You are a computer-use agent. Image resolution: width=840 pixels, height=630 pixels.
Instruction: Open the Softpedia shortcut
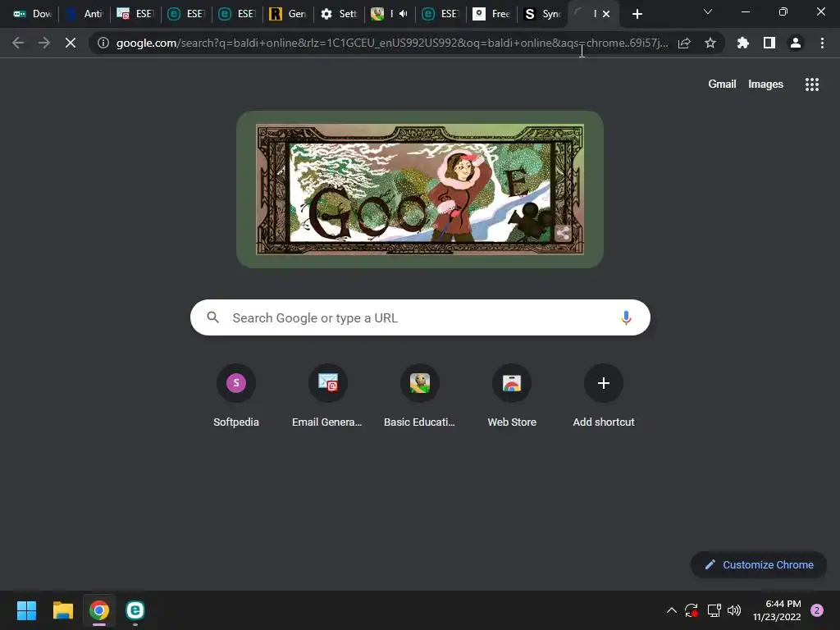pyautogui.click(x=235, y=395)
